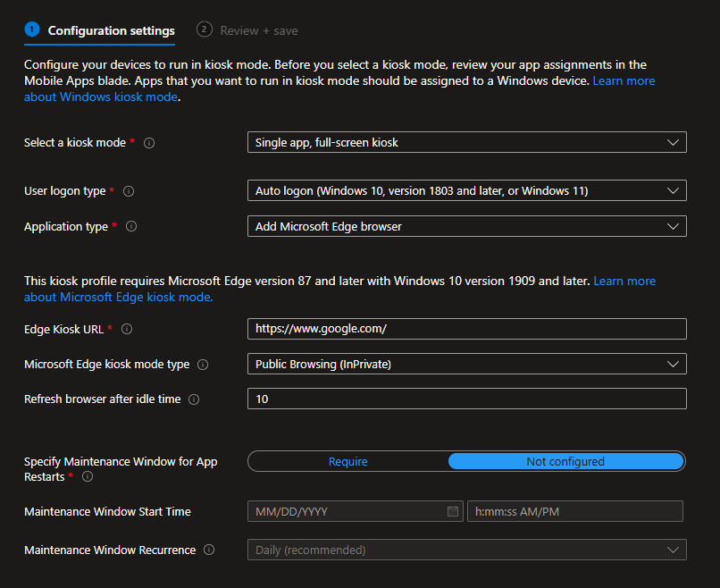Click the MM/DD/YYYY date field
Screen dimensions: 720x588
tap(356, 511)
